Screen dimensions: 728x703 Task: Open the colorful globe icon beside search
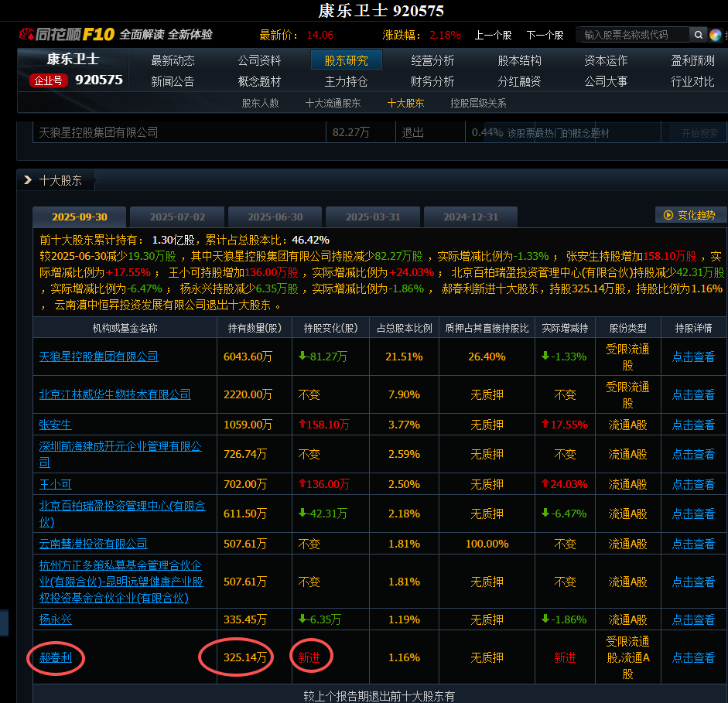pyautogui.click(x=715, y=35)
